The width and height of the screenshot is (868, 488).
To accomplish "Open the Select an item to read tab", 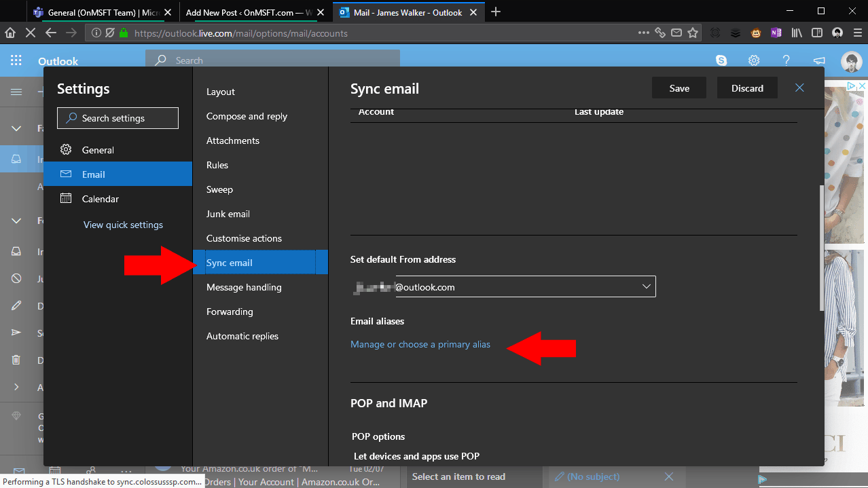I will [476, 476].
